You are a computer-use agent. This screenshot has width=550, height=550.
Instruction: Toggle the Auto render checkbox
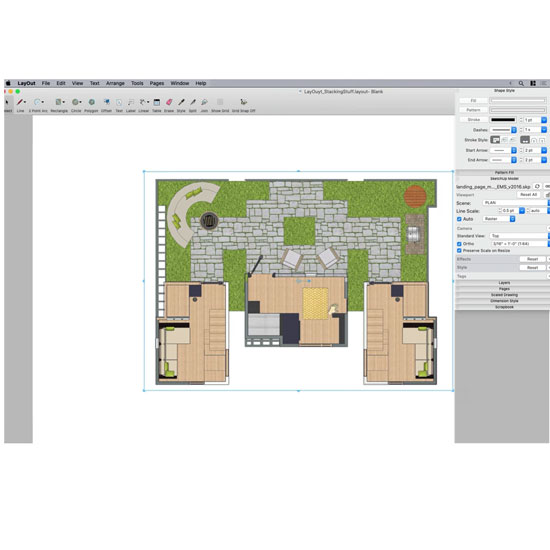[x=459, y=219]
